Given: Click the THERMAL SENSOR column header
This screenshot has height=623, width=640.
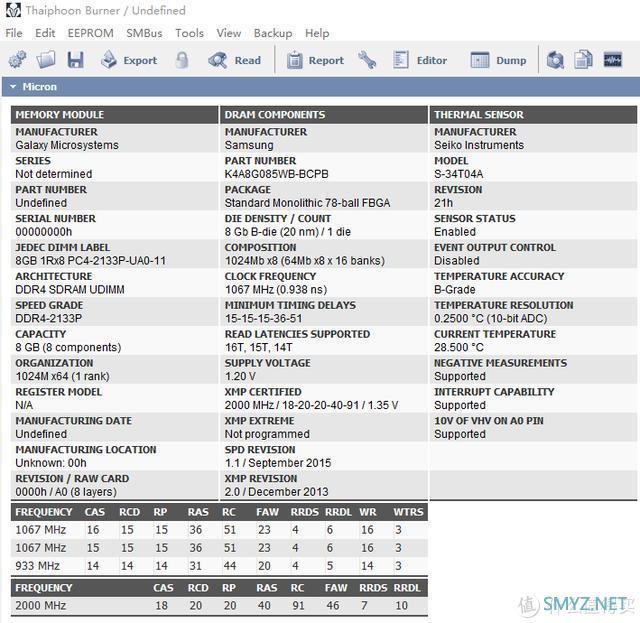Looking at the screenshot, I should point(533,115).
